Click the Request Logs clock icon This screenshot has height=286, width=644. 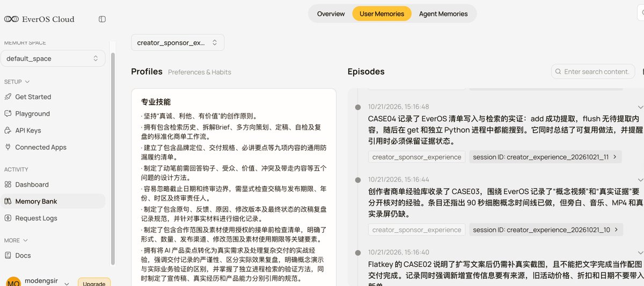8,218
